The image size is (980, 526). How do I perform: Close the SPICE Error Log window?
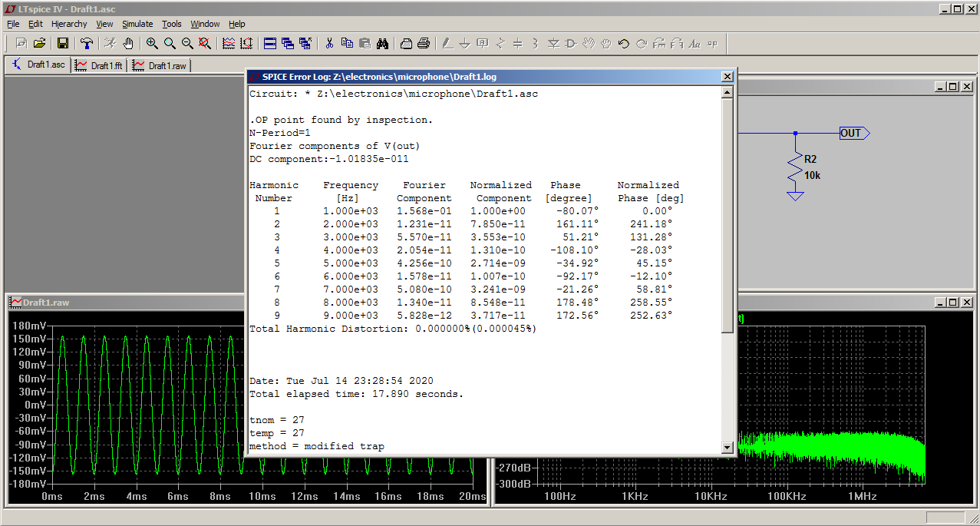728,77
